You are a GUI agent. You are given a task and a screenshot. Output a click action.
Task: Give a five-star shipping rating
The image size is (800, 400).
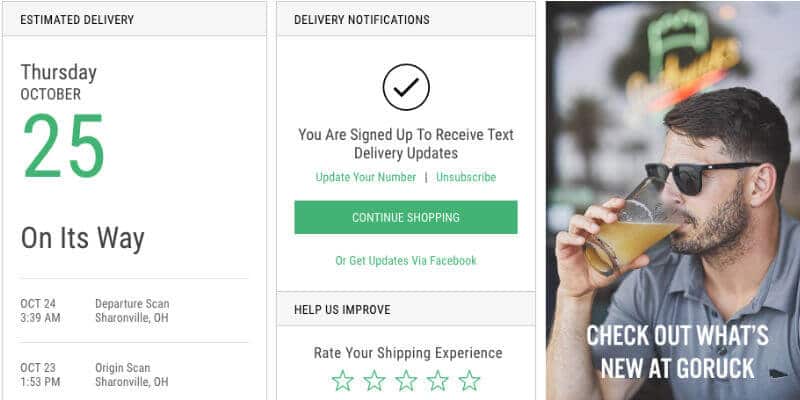coord(469,380)
